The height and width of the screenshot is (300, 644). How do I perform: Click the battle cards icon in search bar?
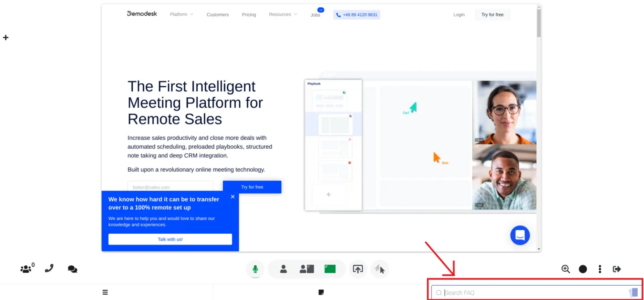[633, 292]
